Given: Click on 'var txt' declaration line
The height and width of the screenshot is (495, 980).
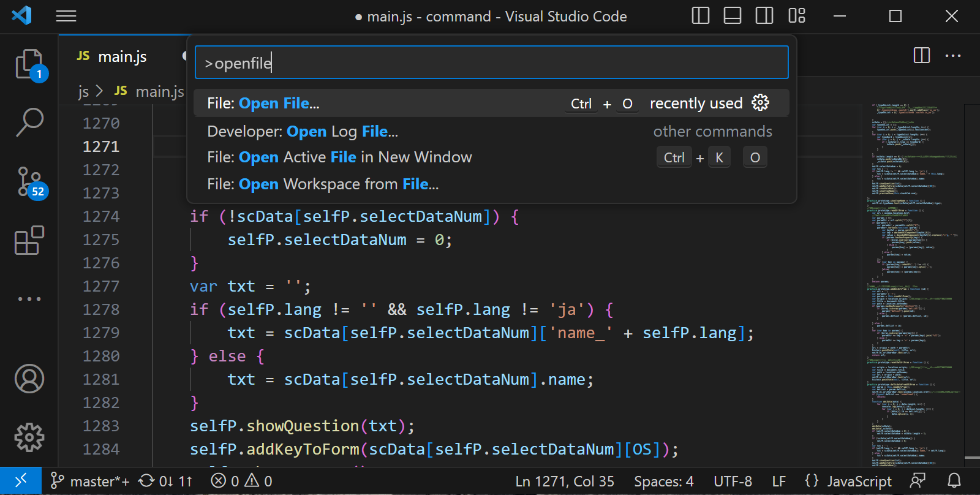Looking at the screenshot, I should pos(251,286).
